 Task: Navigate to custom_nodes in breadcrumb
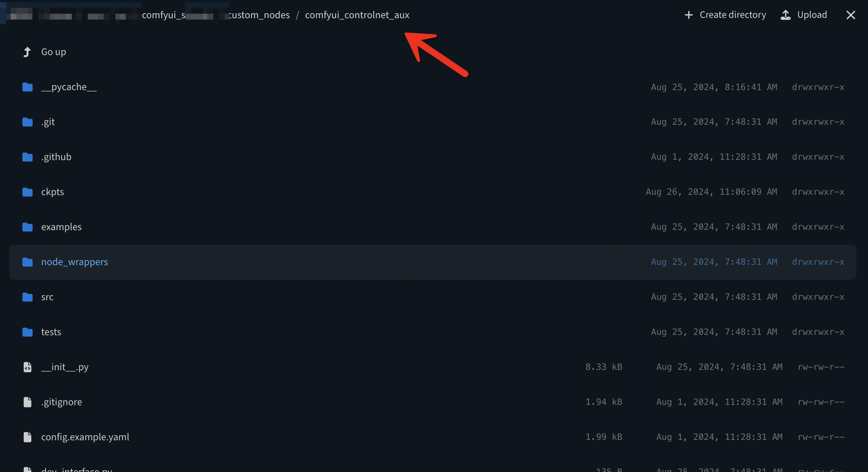coord(259,15)
